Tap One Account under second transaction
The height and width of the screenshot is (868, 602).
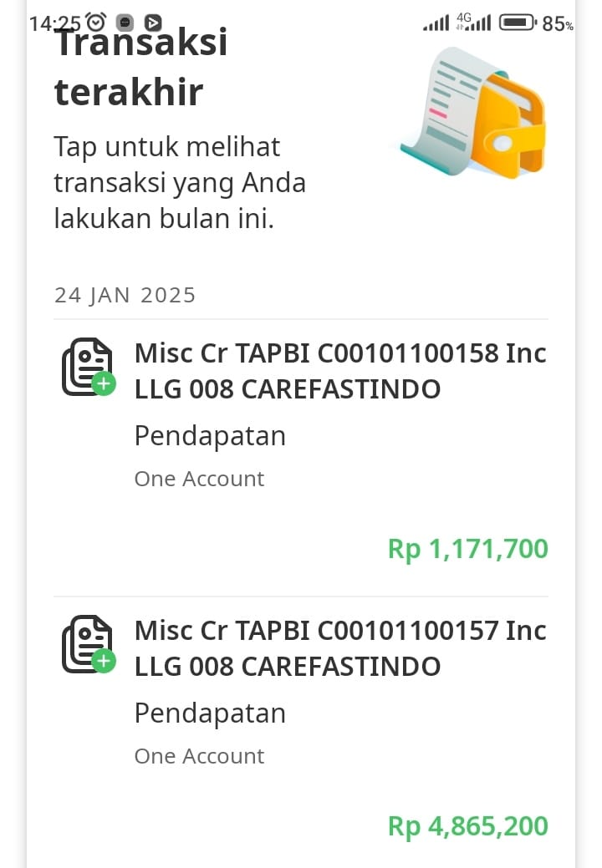click(x=199, y=756)
